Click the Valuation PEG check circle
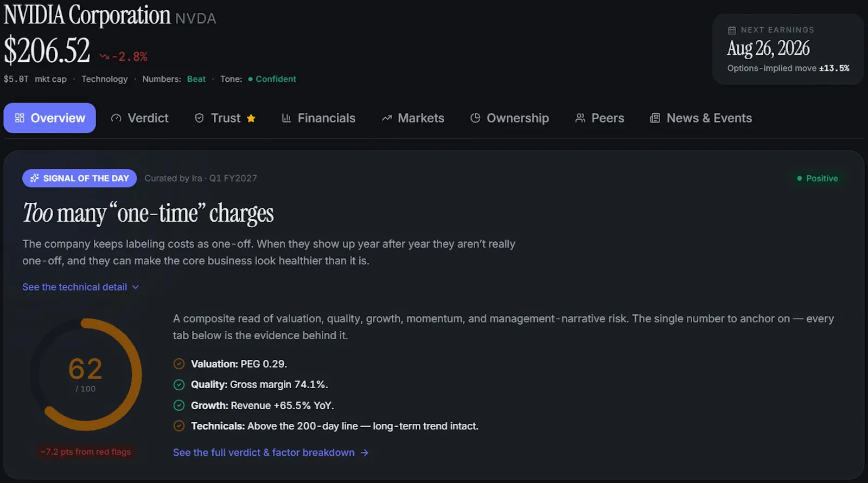This screenshot has width=868, height=483. tap(179, 364)
